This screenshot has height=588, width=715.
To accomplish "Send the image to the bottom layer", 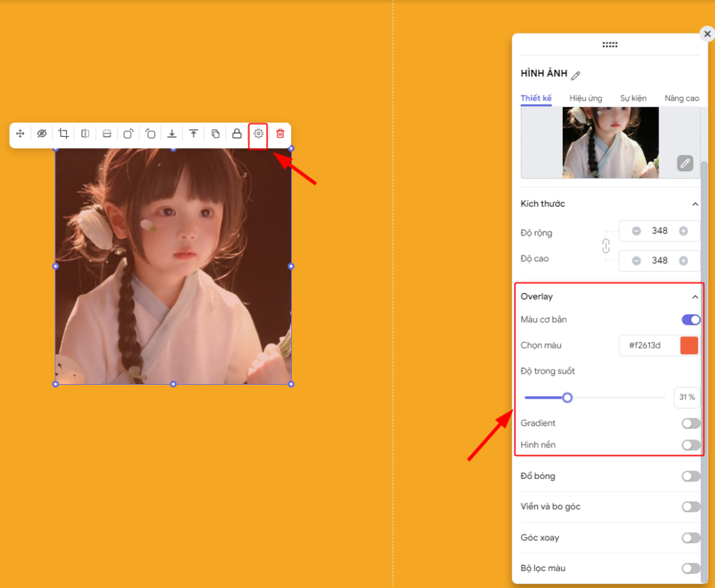I will coord(172,133).
